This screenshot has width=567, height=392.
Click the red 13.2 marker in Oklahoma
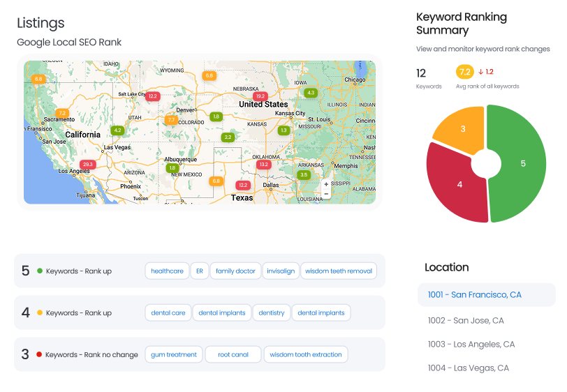(x=263, y=165)
